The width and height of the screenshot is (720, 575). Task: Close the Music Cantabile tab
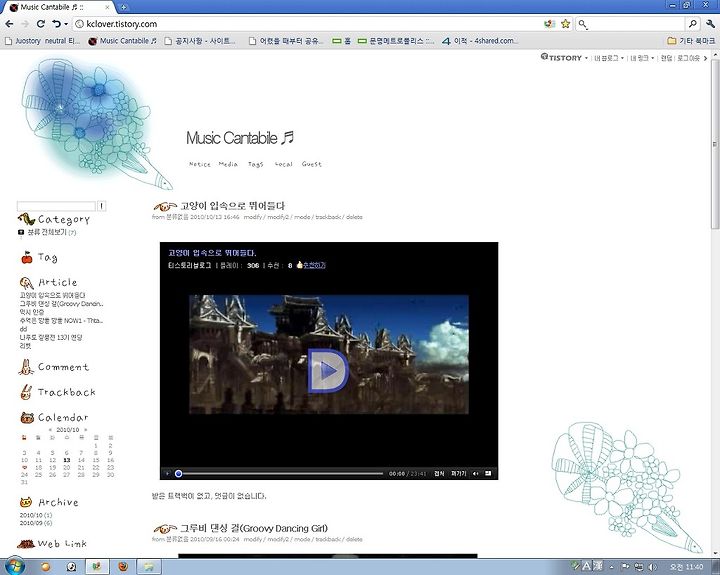pos(107,7)
